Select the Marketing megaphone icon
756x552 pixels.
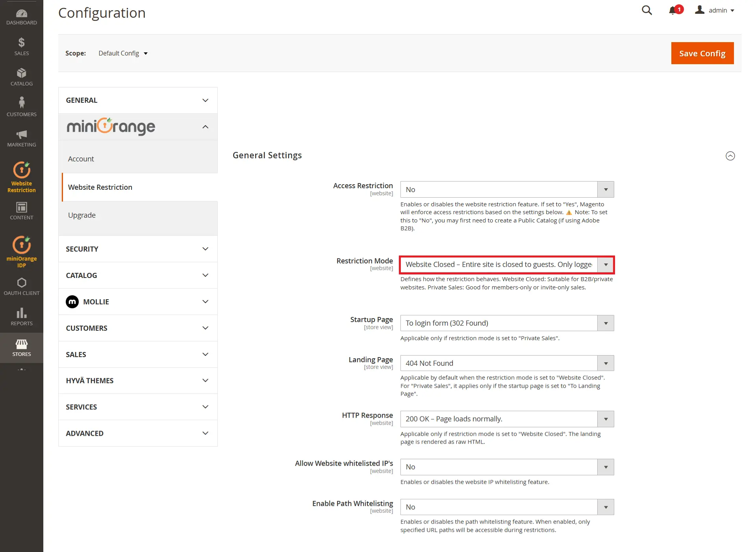pos(21,137)
